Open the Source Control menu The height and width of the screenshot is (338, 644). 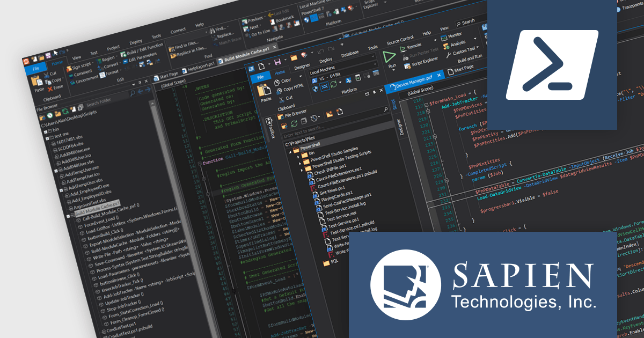point(401,40)
